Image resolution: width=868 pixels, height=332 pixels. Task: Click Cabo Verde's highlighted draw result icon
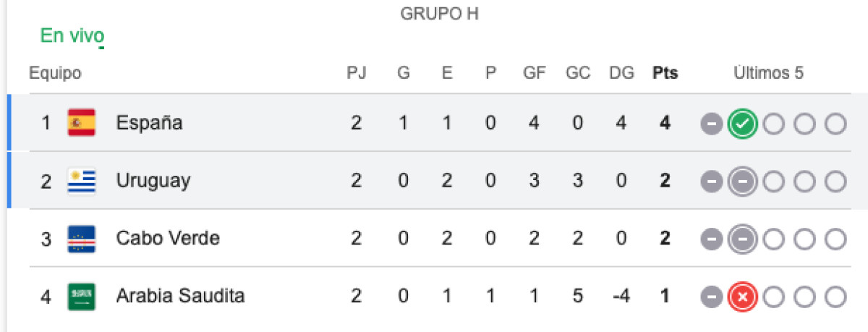743,239
